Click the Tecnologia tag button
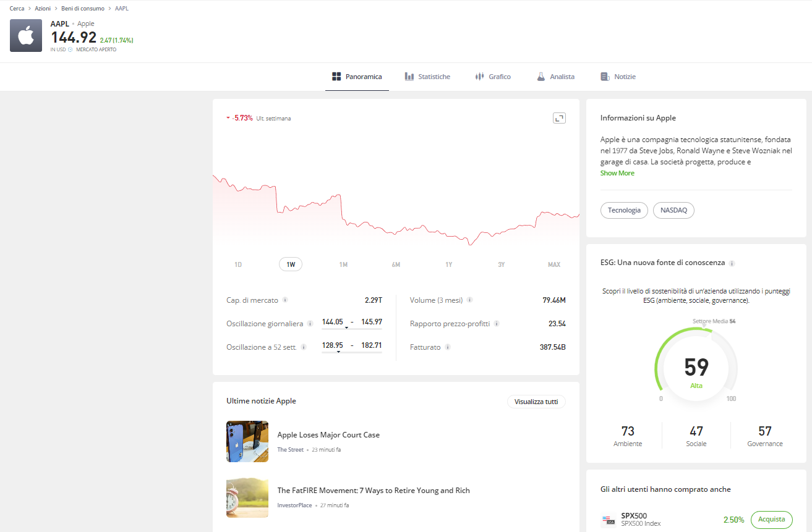The width and height of the screenshot is (812, 532). tap(624, 210)
